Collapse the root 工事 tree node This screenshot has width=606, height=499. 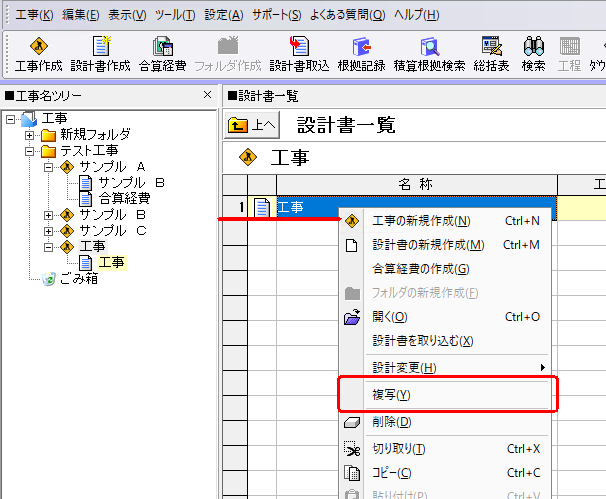click(11, 119)
